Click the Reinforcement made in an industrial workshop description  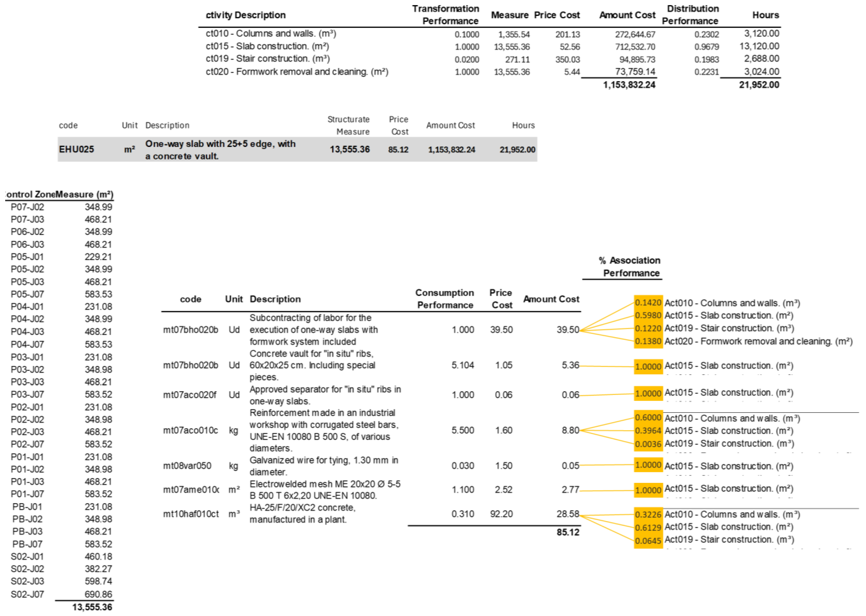tap(324, 431)
